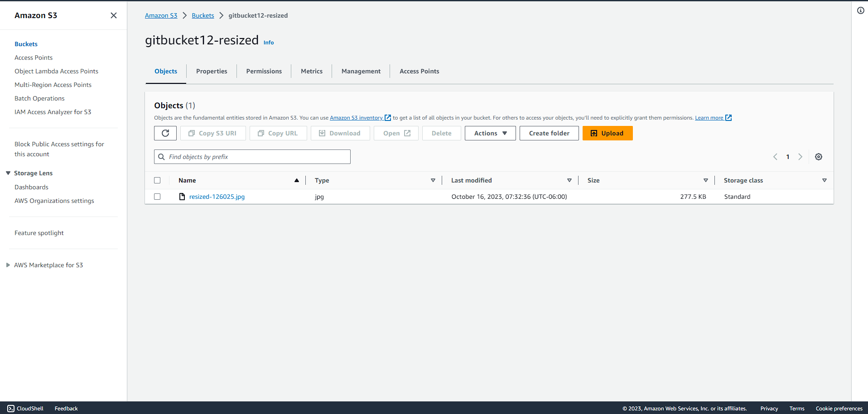The image size is (868, 414).
Task: Open Buckets in the sidebar
Action: [26, 44]
